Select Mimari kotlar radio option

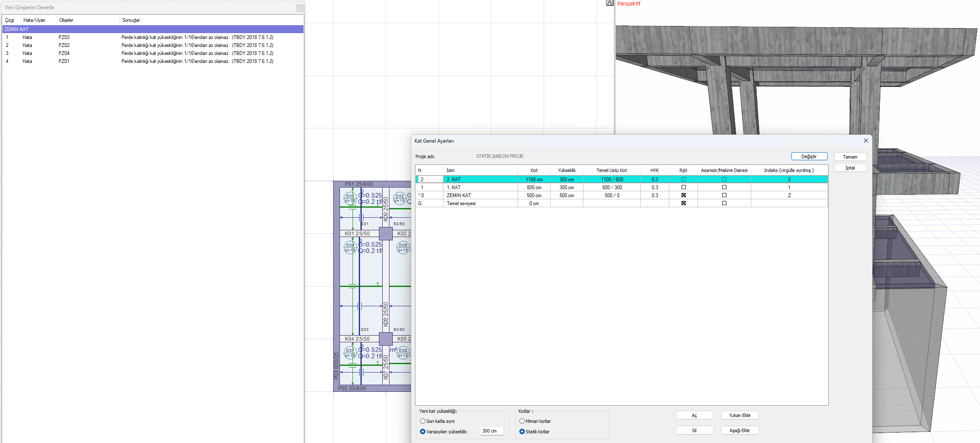[x=522, y=421]
